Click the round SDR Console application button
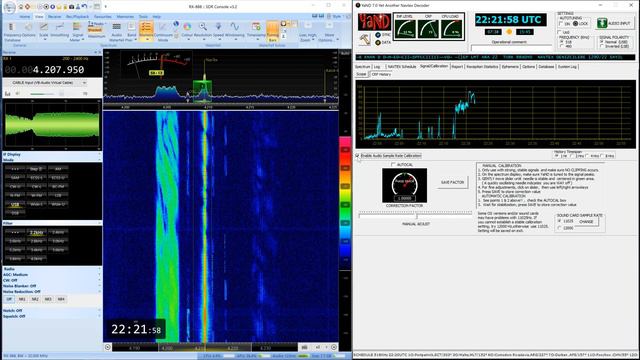The width and height of the screenshot is (640, 360). tap(9, 7)
